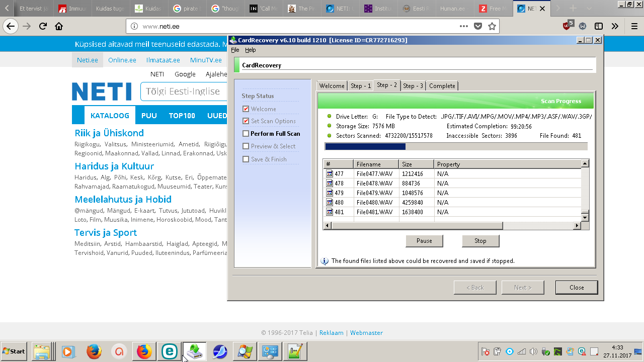The width and height of the screenshot is (644, 362).
Task: Open the Riik ja Ühiskond category
Action: click(x=109, y=133)
